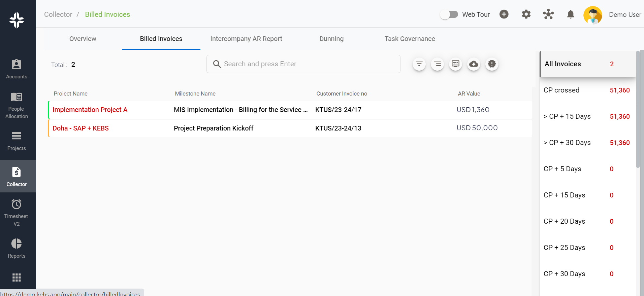644x296 pixels.
Task: Open the Doha - SAP + KEBS project
Action: coord(80,128)
